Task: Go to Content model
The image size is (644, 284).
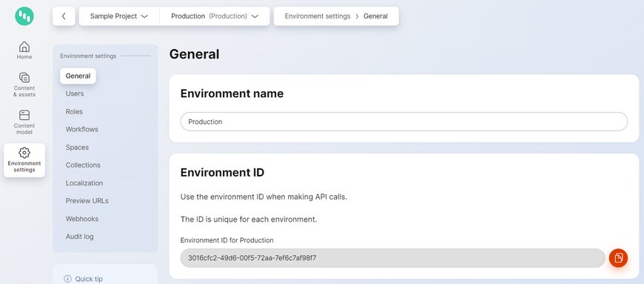Action: point(24,122)
